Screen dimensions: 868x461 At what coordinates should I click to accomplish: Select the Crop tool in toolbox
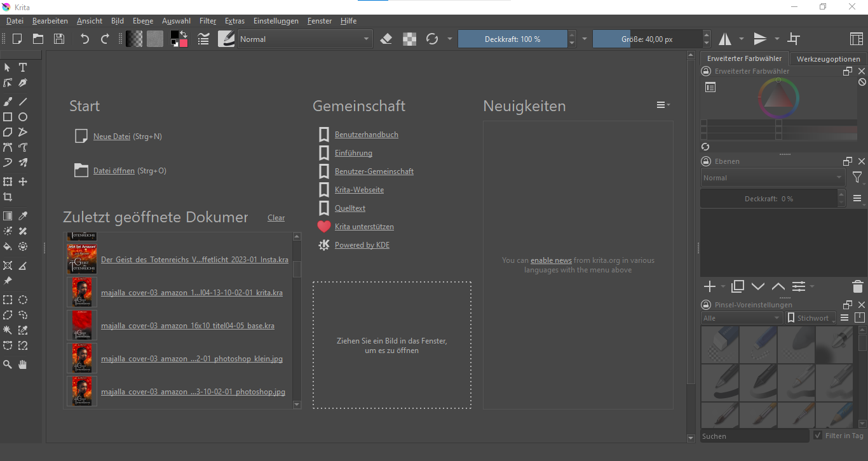(x=8, y=197)
